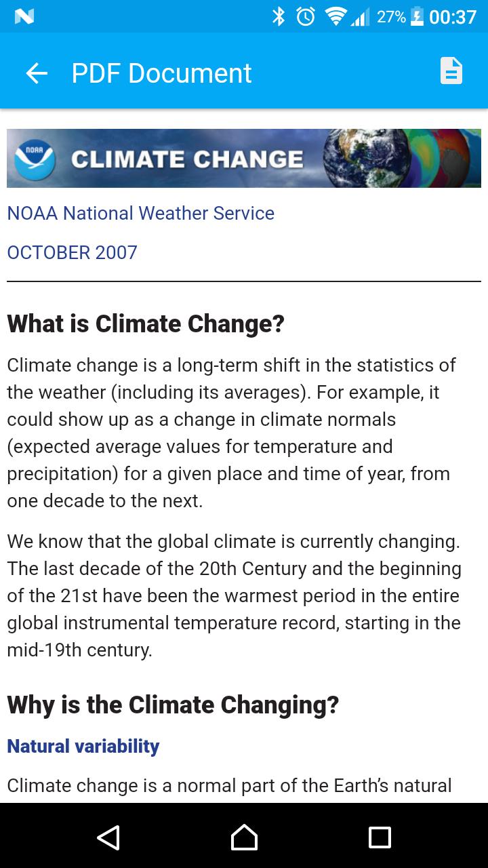
Task: Tap the document icon in the app bar
Action: [x=451, y=71]
